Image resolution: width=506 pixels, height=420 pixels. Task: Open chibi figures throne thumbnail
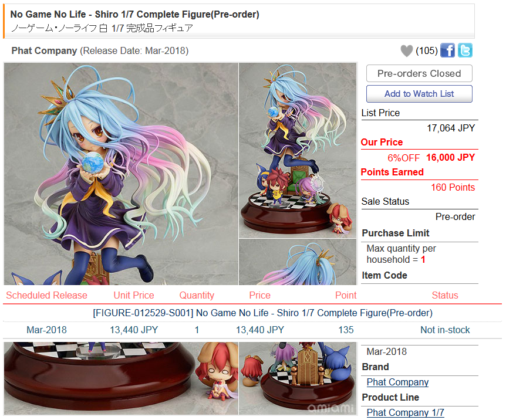tap(298, 378)
